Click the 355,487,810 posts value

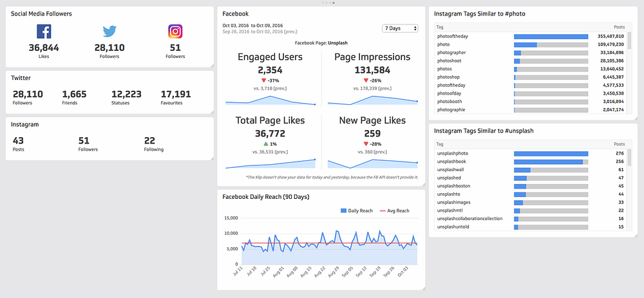(611, 36)
